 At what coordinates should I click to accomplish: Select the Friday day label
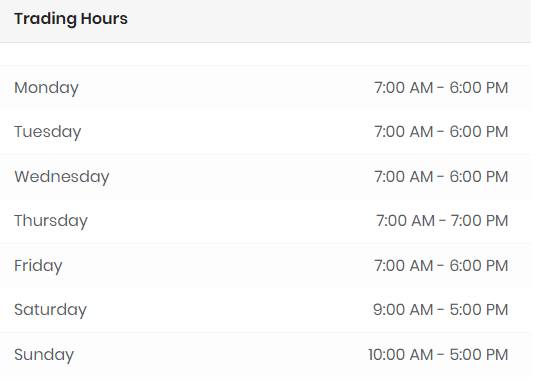[38, 266]
